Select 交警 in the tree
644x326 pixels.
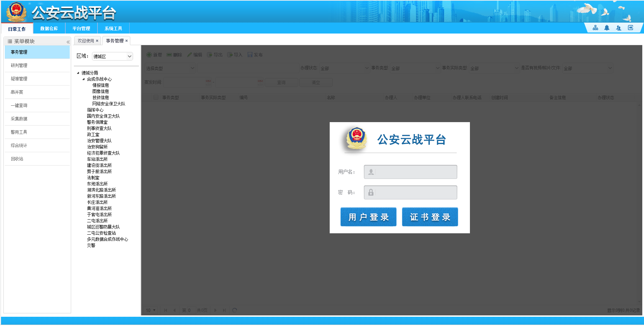[91, 245]
